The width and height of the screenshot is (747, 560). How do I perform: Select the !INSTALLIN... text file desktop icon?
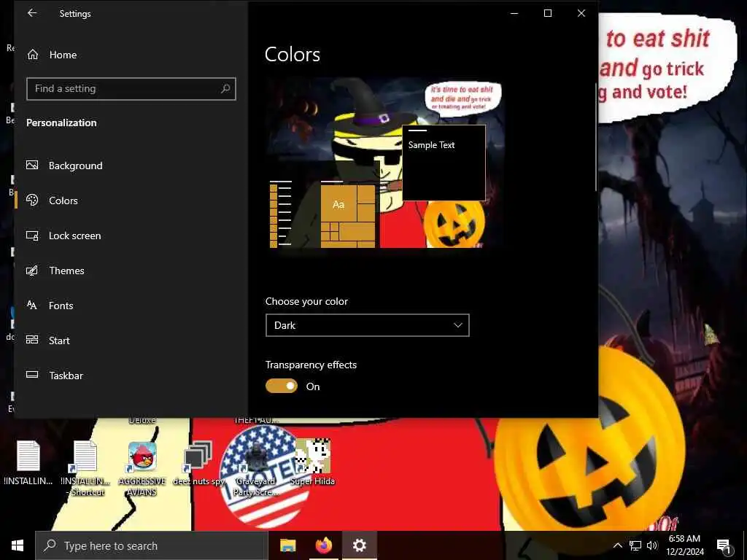tap(28, 463)
